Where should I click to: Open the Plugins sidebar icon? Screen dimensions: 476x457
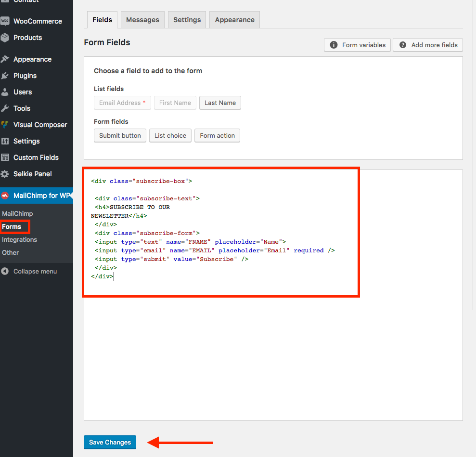click(8, 76)
